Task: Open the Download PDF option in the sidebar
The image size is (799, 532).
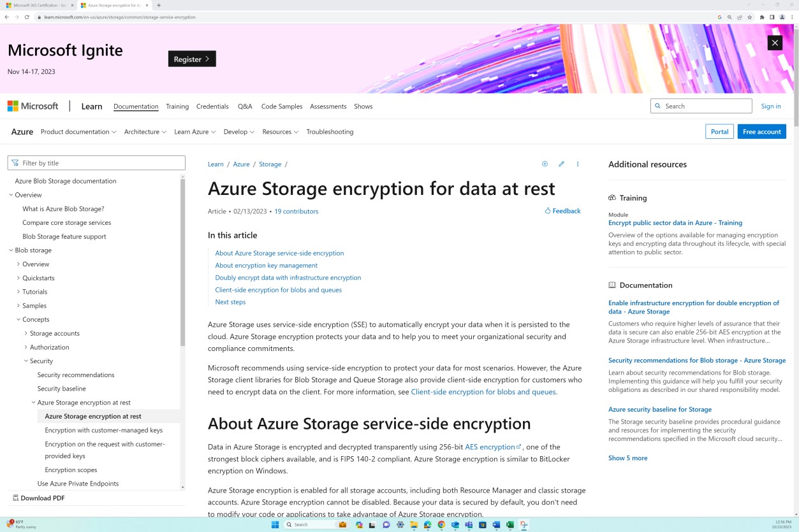Action: (x=39, y=498)
